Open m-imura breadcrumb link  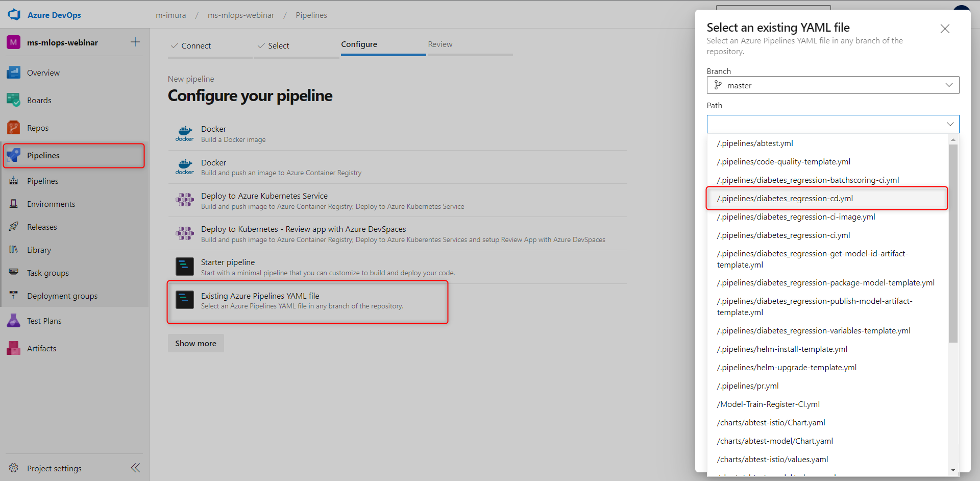(171, 15)
